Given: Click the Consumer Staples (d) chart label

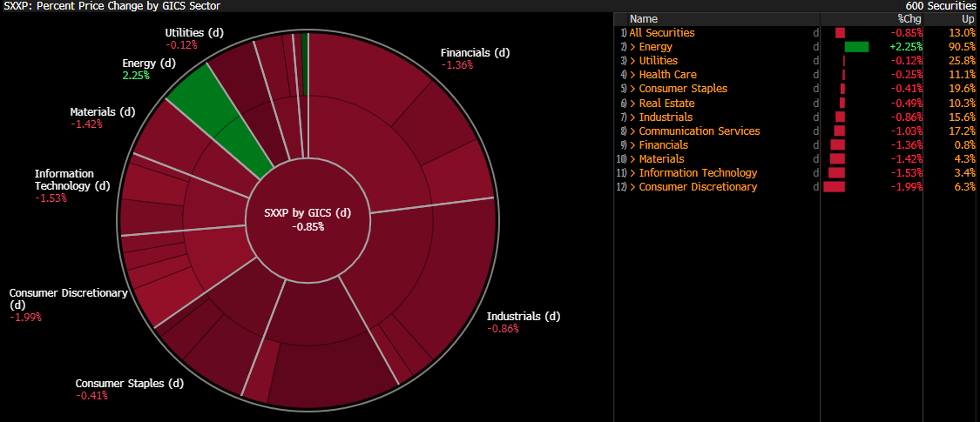Looking at the screenshot, I should (x=130, y=384).
